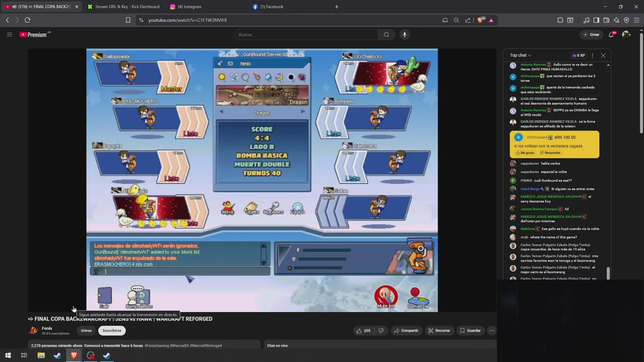Open the Crear menu
This screenshot has height=362, width=644.
pyautogui.click(x=591, y=35)
